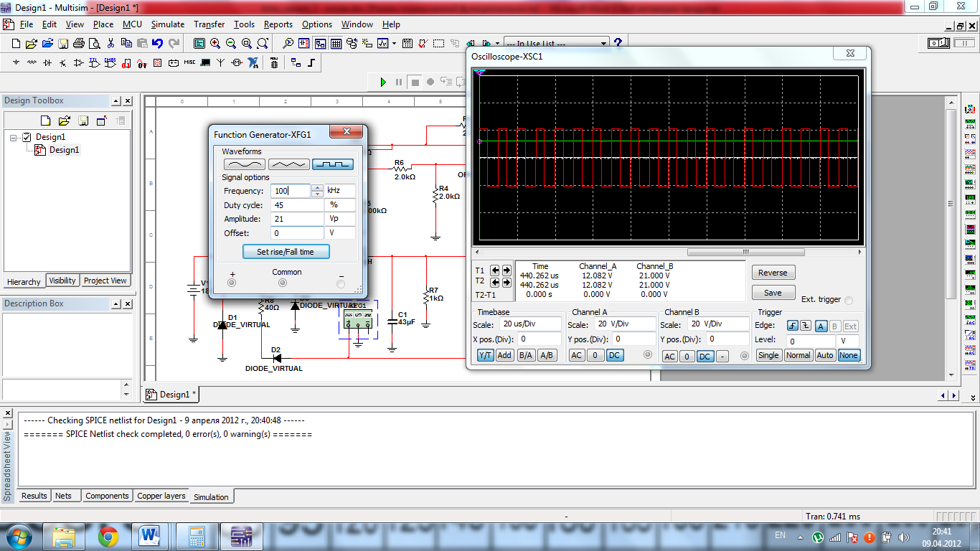Open the In Use List dropdown

pyautogui.click(x=604, y=43)
